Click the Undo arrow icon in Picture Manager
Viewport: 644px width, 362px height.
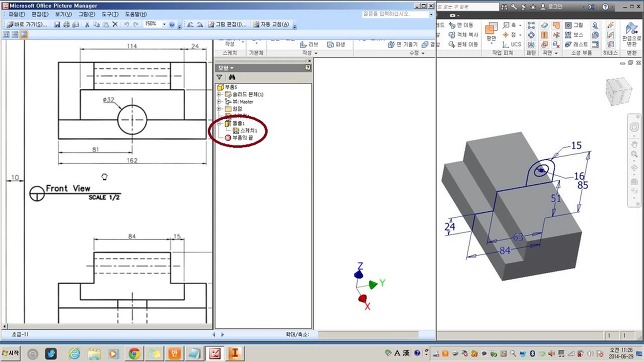126,25
